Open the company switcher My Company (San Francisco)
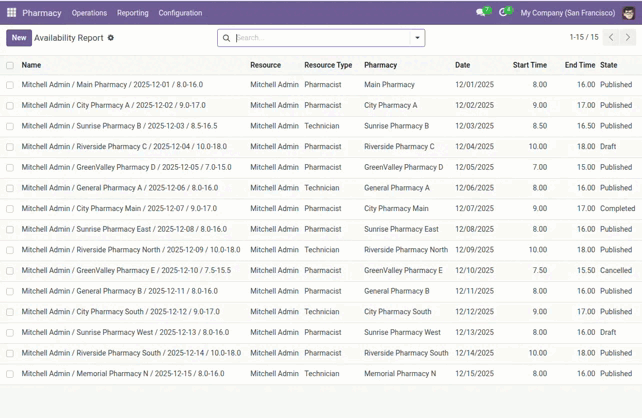642x418 pixels. [x=567, y=13]
